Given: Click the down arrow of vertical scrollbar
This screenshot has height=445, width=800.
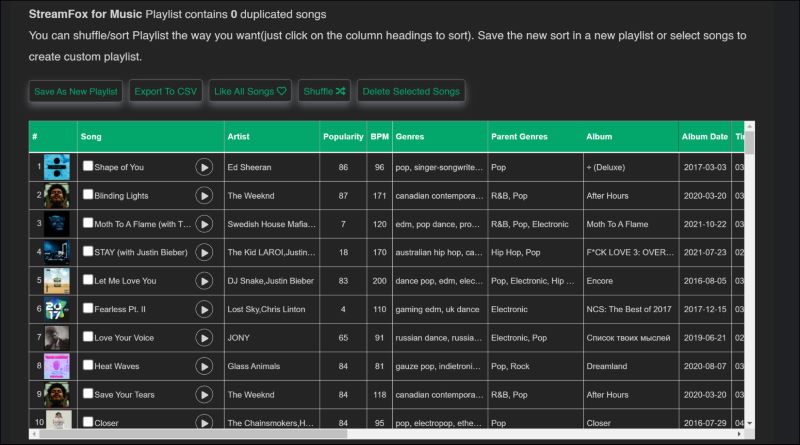Looking at the screenshot, I should (x=749, y=424).
